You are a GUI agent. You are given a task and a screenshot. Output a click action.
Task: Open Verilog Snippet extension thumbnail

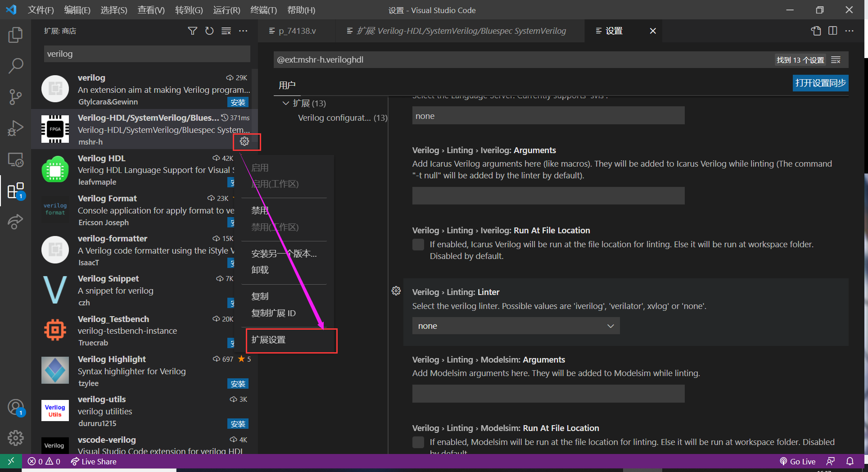click(55, 290)
